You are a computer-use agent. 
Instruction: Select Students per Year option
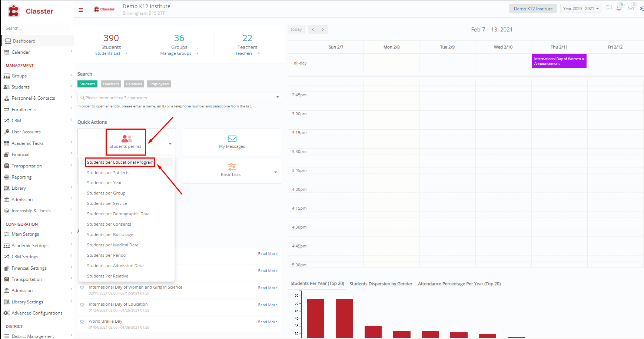[104, 183]
